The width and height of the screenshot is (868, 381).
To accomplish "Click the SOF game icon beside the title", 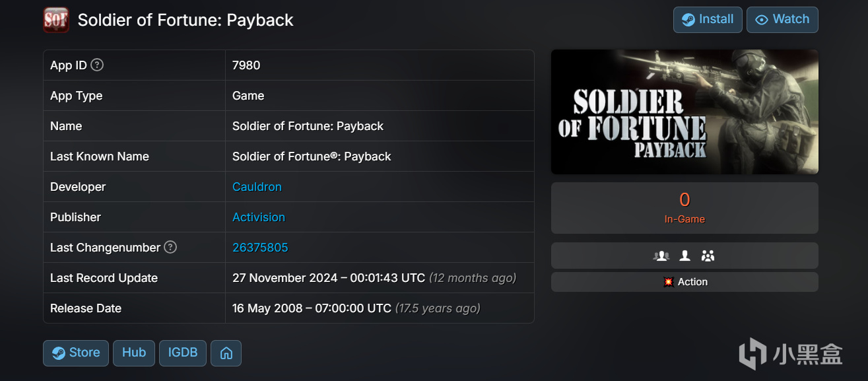I will click(56, 20).
